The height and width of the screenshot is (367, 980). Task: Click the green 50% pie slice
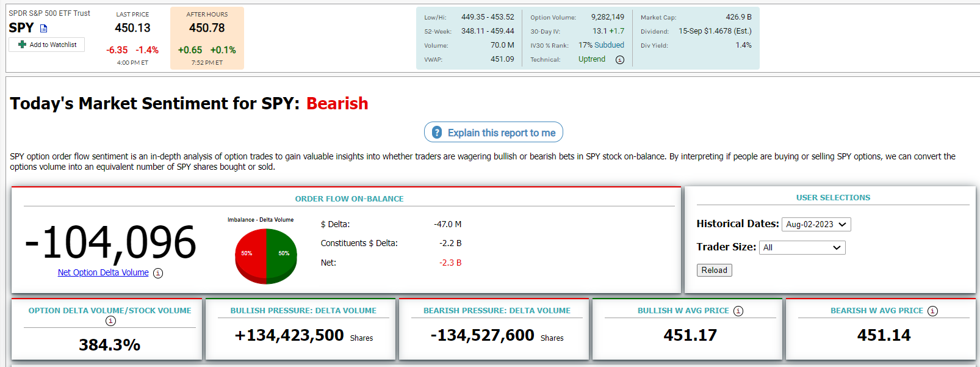coord(282,255)
